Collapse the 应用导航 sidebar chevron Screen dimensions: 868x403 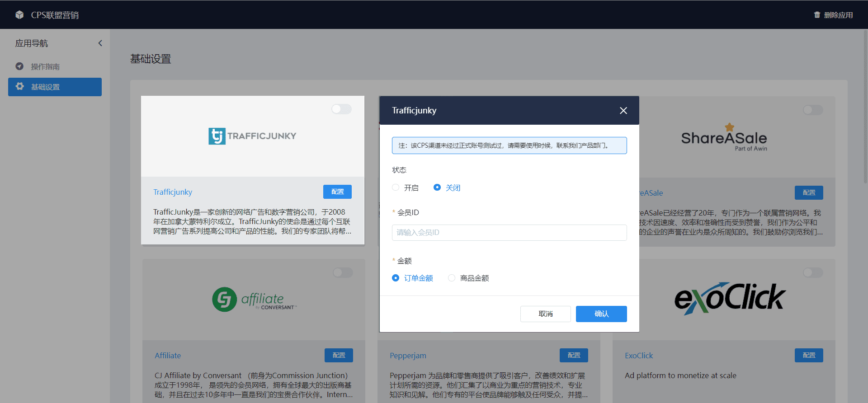click(100, 43)
